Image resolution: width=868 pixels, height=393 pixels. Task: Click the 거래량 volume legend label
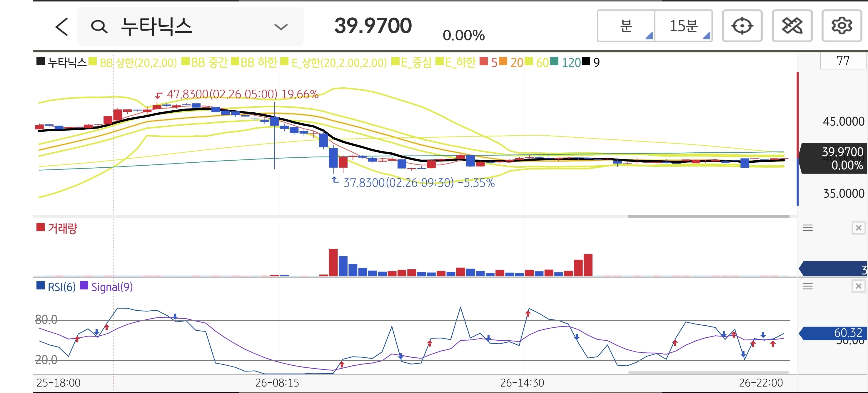62,229
